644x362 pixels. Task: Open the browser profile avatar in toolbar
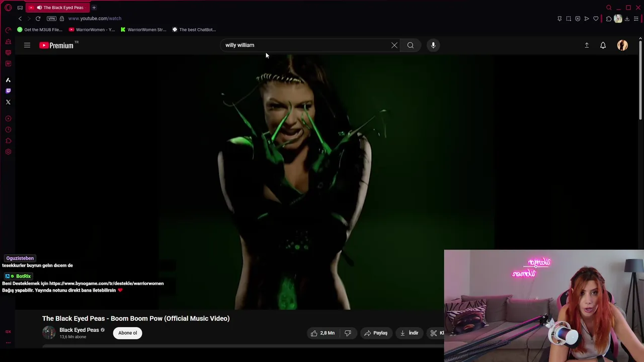[618, 19]
